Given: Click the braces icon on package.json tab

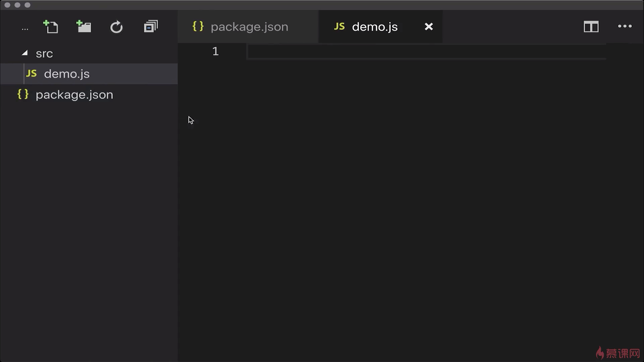Looking at the screenshot, I should [x=198, y=26].
